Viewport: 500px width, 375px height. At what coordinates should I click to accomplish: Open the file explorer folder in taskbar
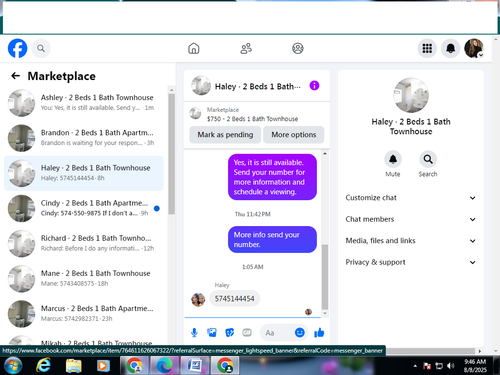click(x=73, y=366)
